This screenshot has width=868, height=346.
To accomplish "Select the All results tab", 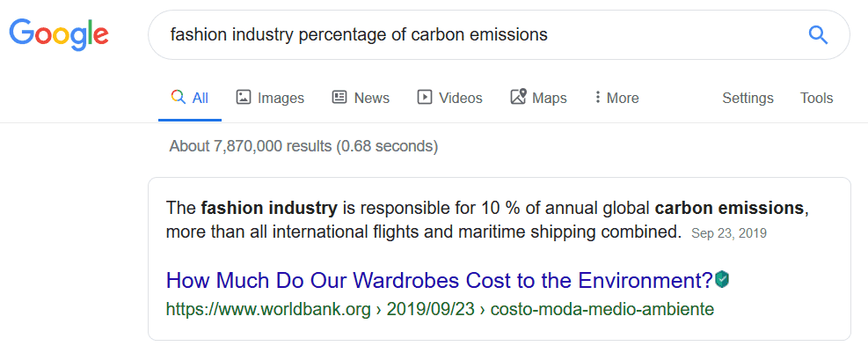I will (190, 98).
